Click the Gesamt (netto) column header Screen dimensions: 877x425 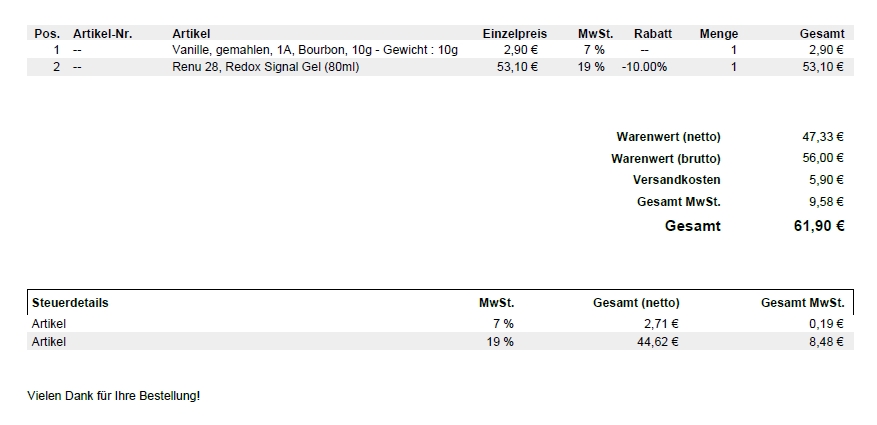click(x=636, y=303)
